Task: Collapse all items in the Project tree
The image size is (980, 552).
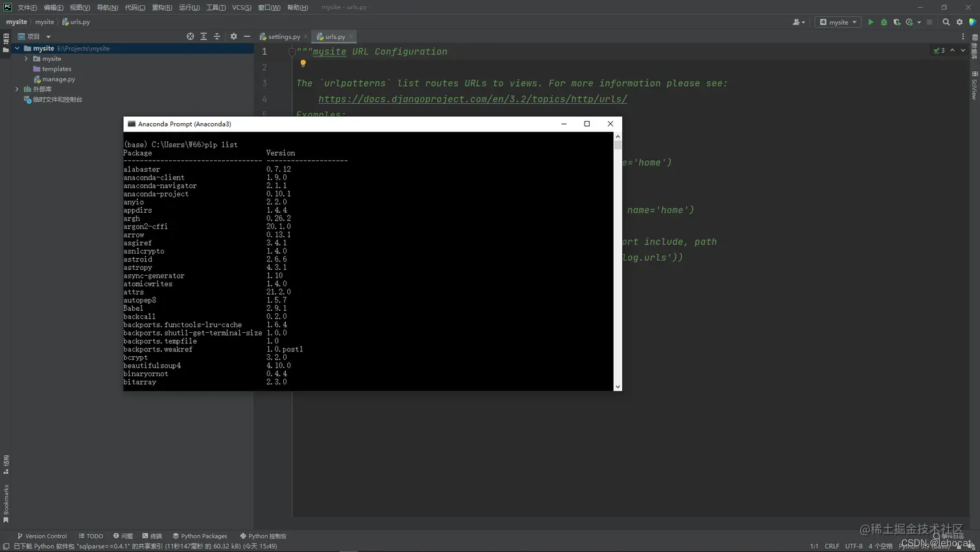Action: point(217,36)
